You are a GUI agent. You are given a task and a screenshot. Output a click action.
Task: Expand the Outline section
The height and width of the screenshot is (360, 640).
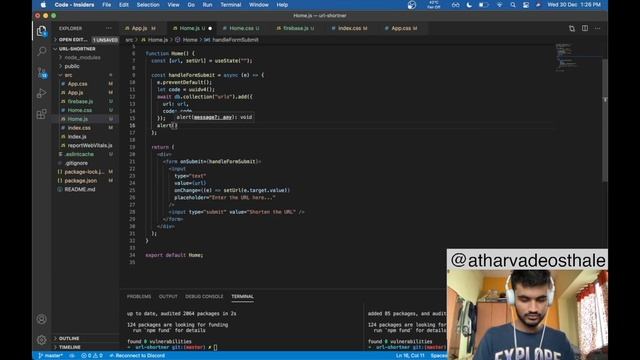[x=69, y=338]
